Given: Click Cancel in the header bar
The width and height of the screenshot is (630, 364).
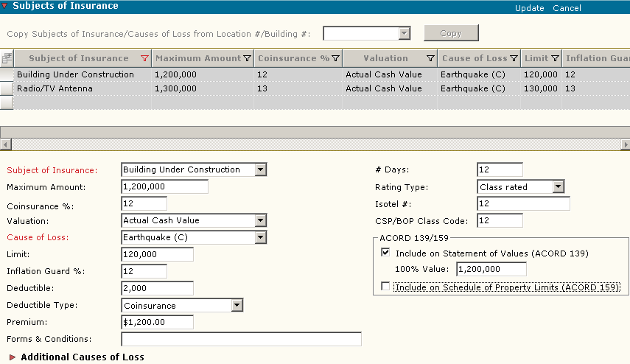Looking at the screenshot, I should pos(567,8).
